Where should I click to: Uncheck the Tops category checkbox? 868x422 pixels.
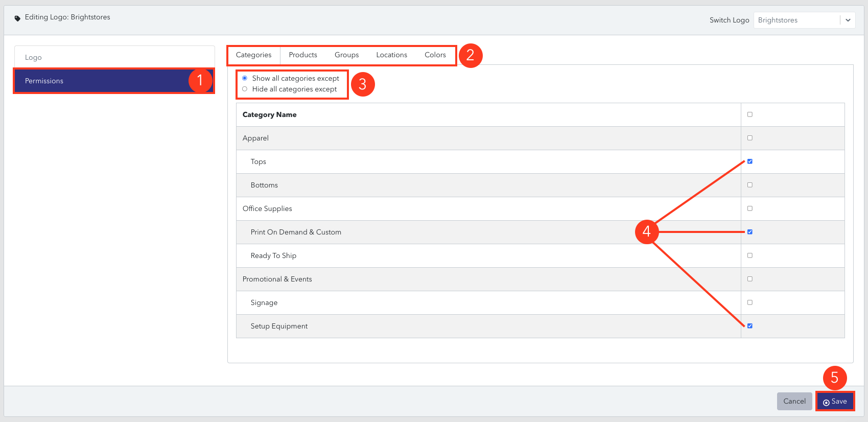750,161
